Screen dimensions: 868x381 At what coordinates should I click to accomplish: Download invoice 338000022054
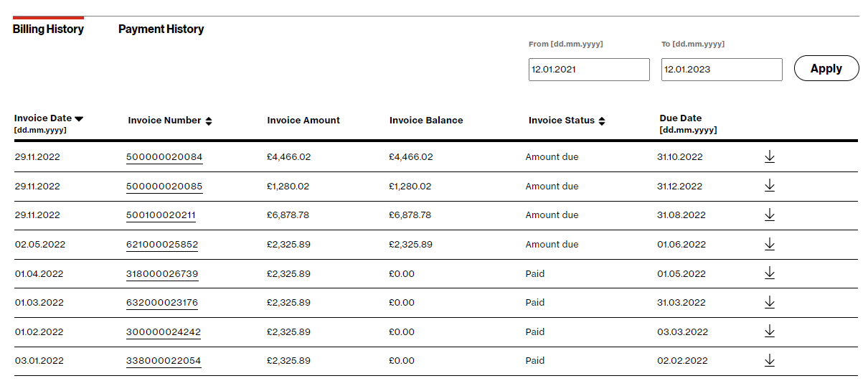click(x=770, y=360)
